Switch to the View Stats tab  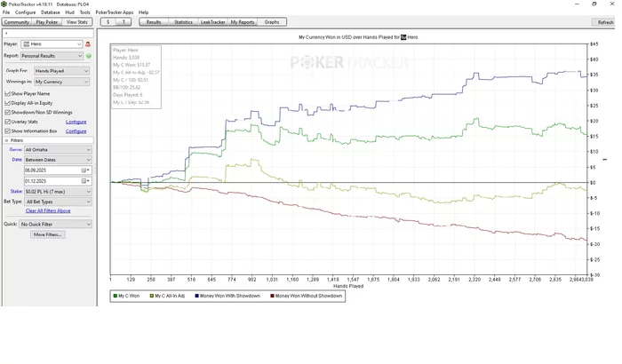[x=77, y=22]
